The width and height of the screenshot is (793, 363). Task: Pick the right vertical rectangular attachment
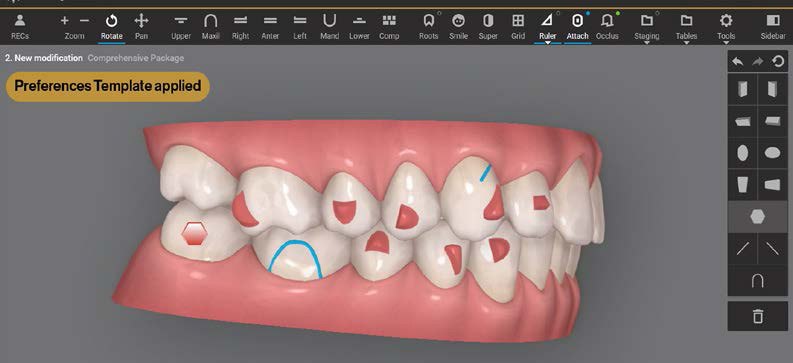click(772, 89)
